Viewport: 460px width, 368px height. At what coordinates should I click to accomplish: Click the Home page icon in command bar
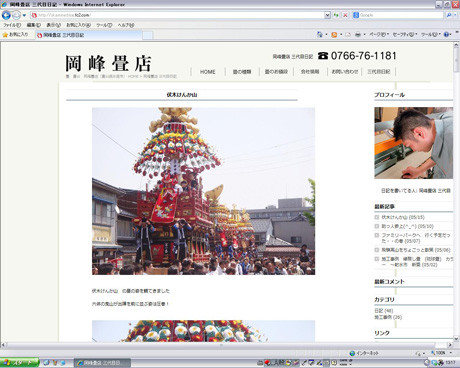click(x=320, y=34)
